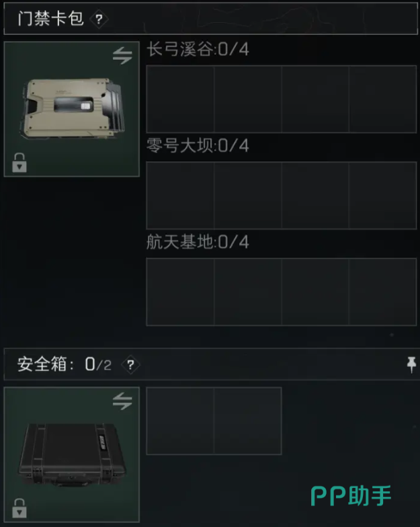420x527 pixels.
Task: Click the swap arrows on the safe box
Action: click(x=122, y=401)
